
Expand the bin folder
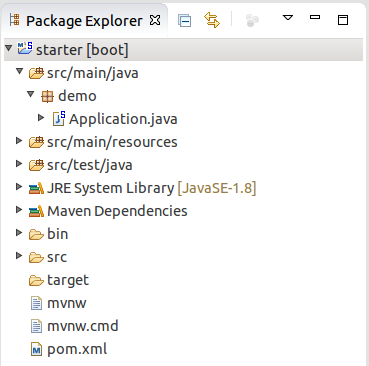pos(19,233)
